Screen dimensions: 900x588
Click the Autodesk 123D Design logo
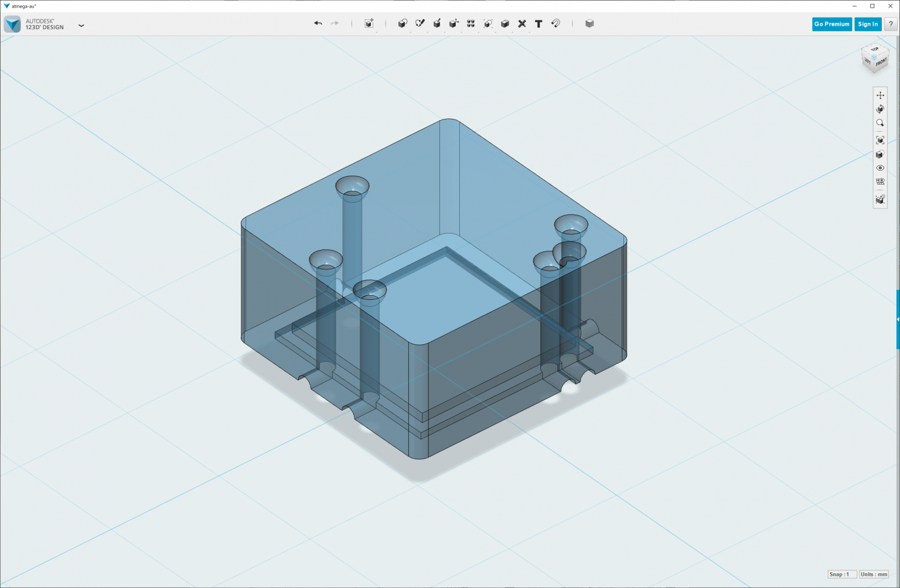[12, 24]
